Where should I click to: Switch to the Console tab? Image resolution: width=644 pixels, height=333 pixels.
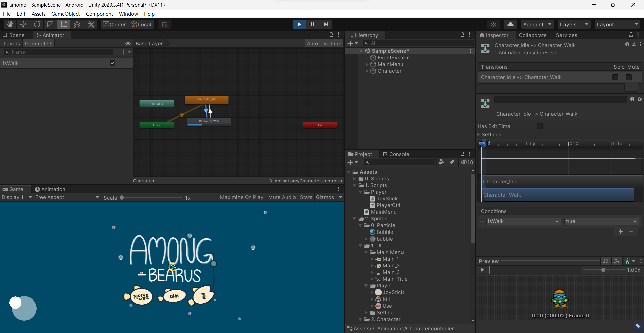pos(396,154)
